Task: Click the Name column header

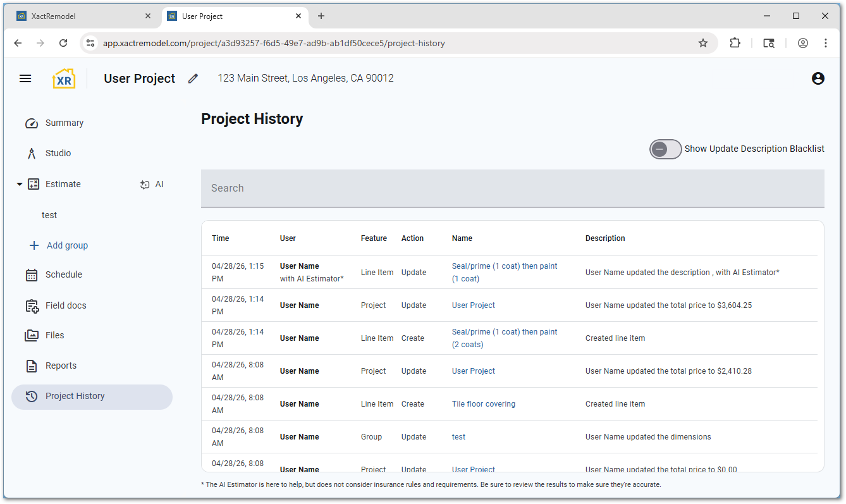Action: (x=462, y=238)
